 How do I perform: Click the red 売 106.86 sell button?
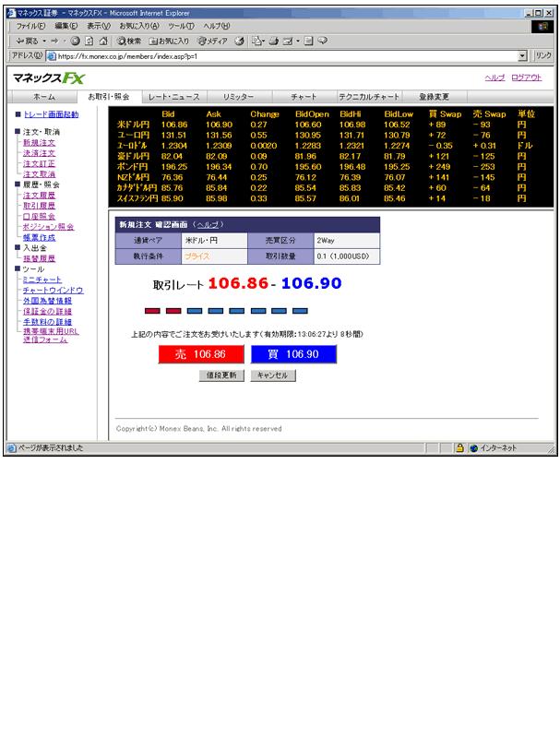click(201, 354)
